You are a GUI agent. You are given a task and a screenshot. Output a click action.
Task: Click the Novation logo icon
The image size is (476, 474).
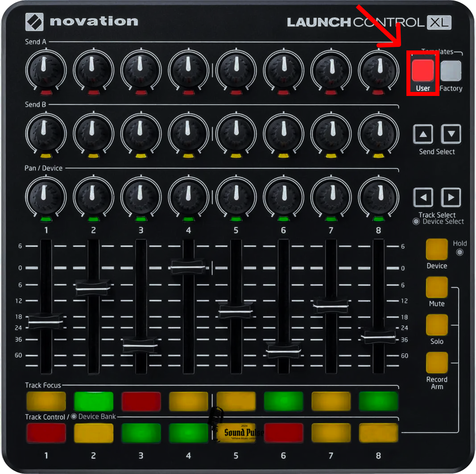[x=34, y=22]
